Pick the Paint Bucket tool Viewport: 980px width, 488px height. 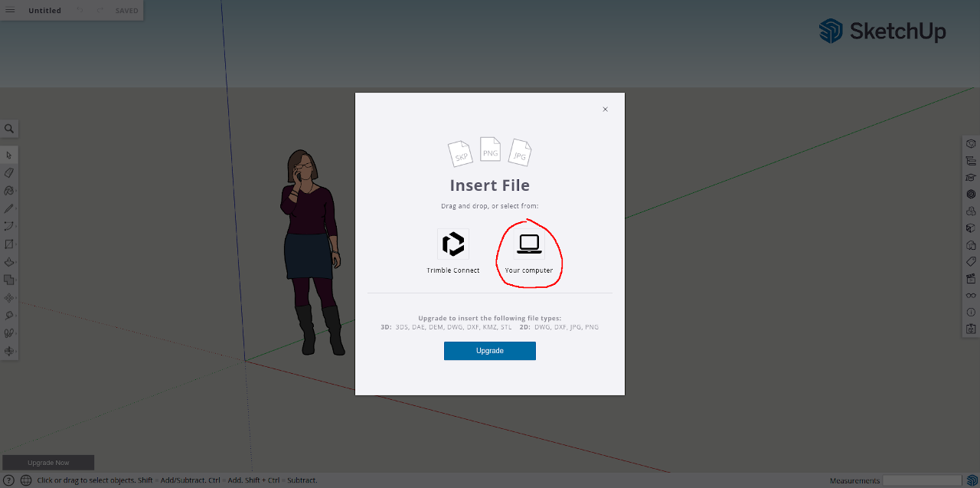click(x=9, y=190)
